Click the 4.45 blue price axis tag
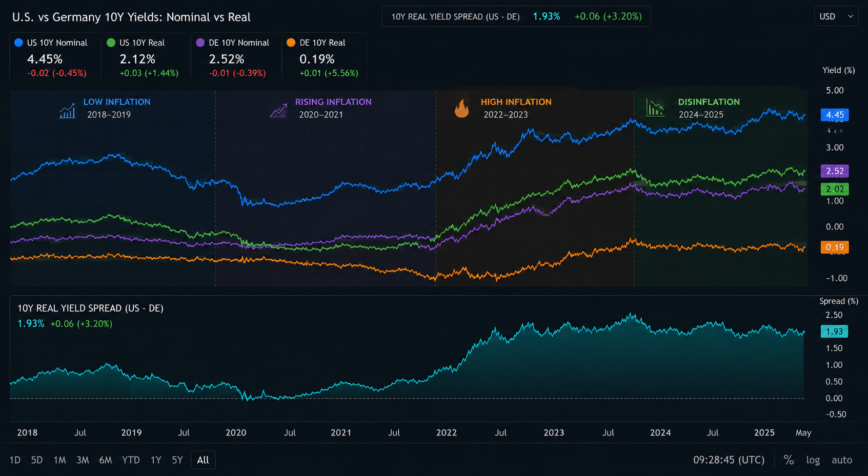Viewport: 868px width, 476px height. (835, 115)
